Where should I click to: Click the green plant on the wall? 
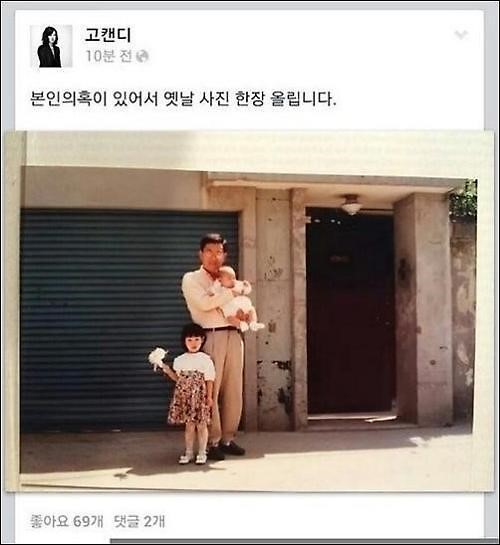coord(464,200)
